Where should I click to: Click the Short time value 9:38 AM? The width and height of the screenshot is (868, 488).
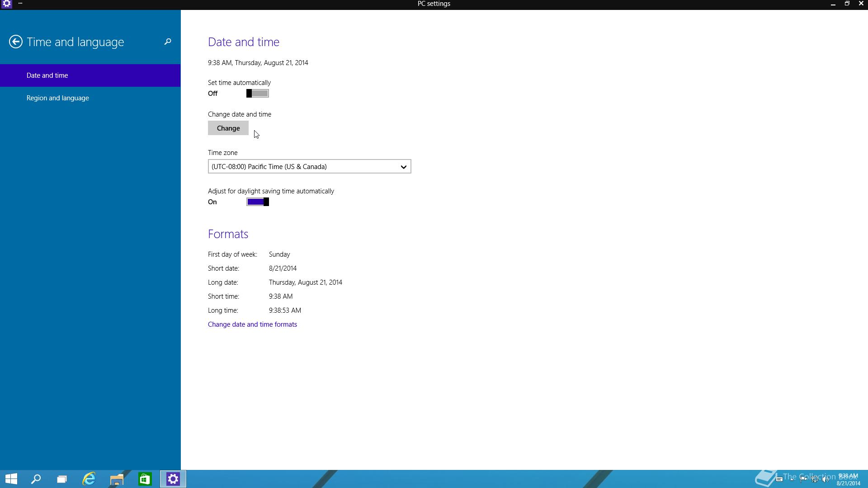coord(281,296)
